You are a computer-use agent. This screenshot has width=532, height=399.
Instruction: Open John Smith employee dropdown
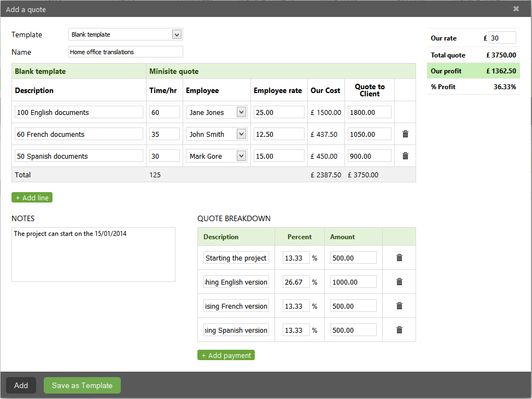tap(241, 134)
